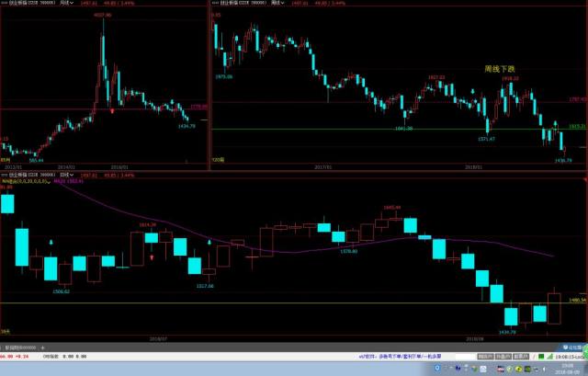Click panel menu icon beside bottom daily chart title
The image size is (588, 376).
tap(5, 174)
